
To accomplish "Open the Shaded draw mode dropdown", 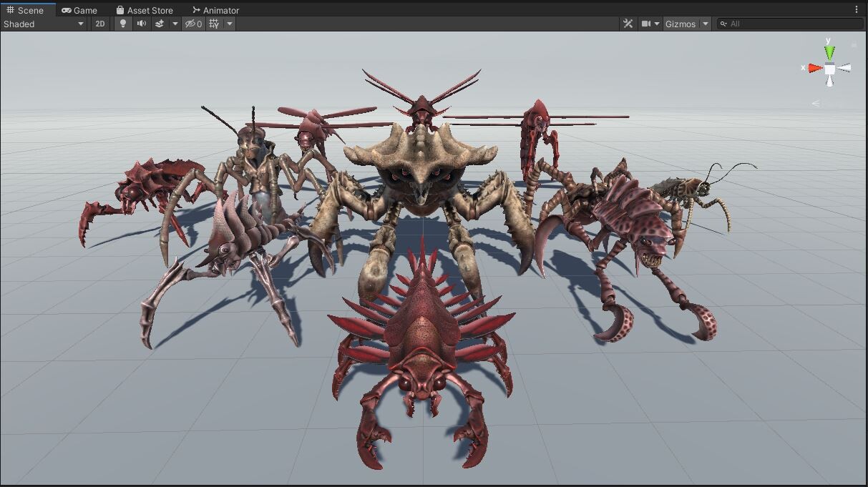I will (43, 24).
